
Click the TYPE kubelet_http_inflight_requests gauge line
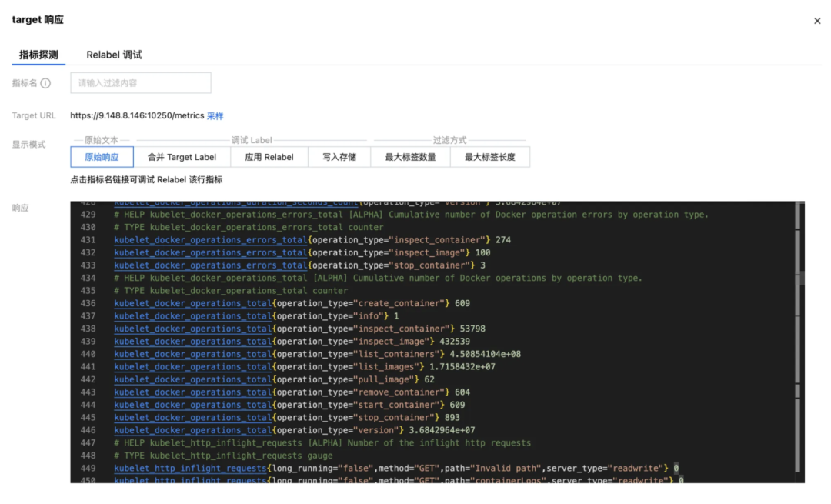tap(223, 456)
